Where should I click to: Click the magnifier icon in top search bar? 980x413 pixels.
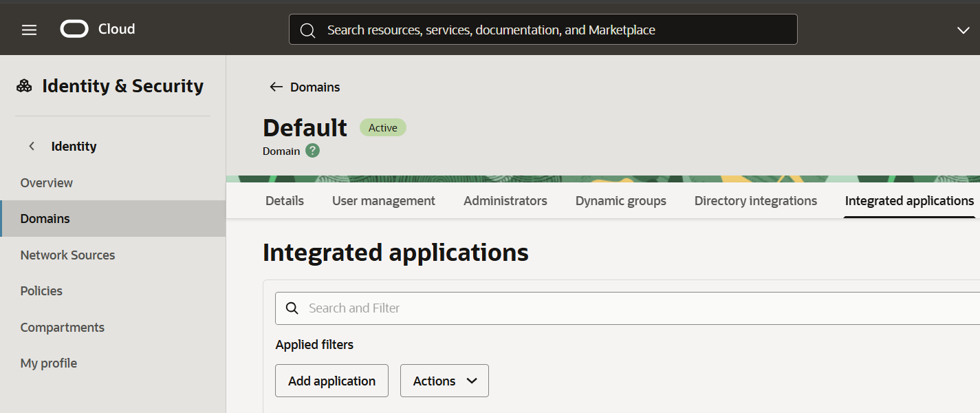(308, 30)
